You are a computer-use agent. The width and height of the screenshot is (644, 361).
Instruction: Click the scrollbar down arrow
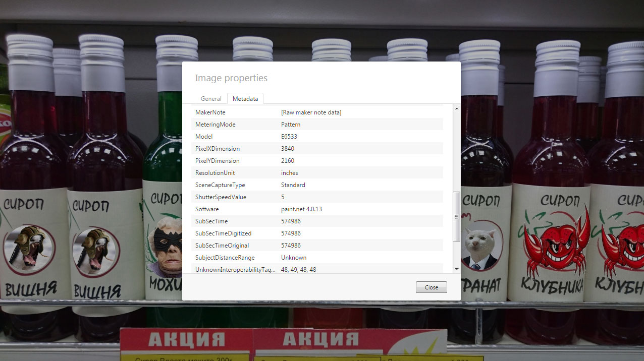[x=457, y=269]
